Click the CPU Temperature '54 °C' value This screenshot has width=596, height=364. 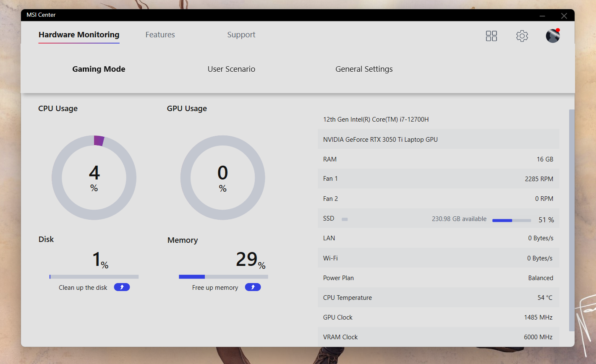[545, 298]
